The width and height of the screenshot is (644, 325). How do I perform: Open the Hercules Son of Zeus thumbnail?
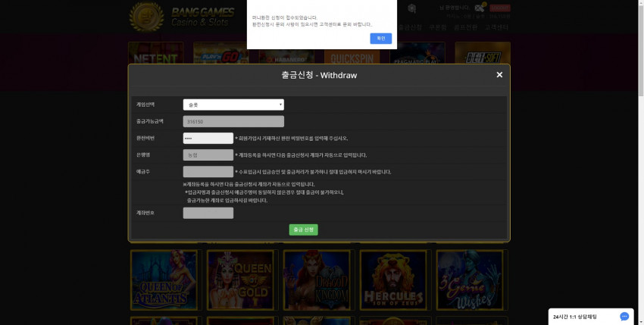coord(393,280)
